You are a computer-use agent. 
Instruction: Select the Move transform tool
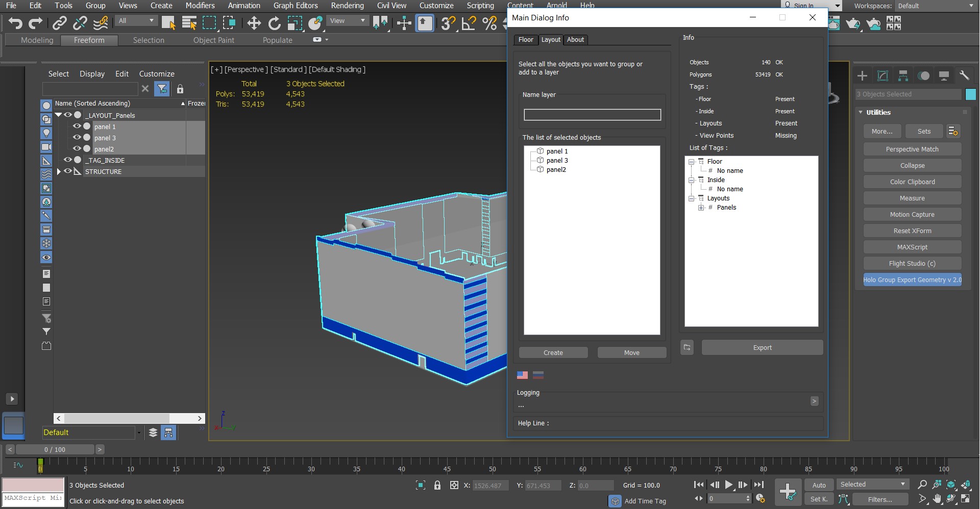254,23
